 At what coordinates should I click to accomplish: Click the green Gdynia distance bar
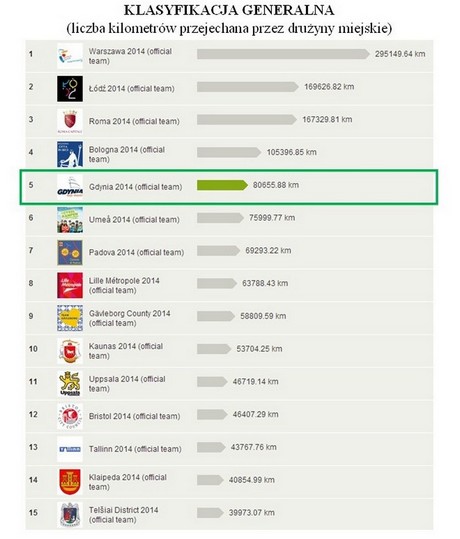[x=222, y=185]
